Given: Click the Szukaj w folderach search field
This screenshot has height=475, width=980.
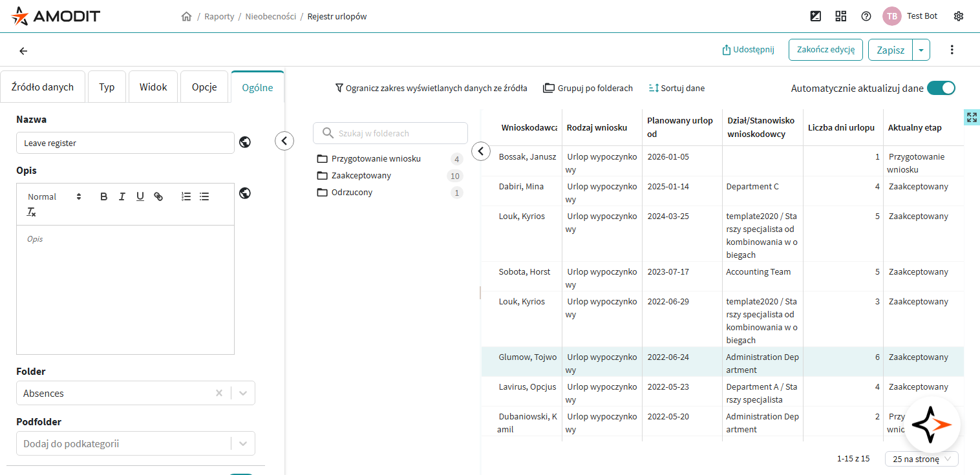Looking at the screenshot, I should (390, 133).
